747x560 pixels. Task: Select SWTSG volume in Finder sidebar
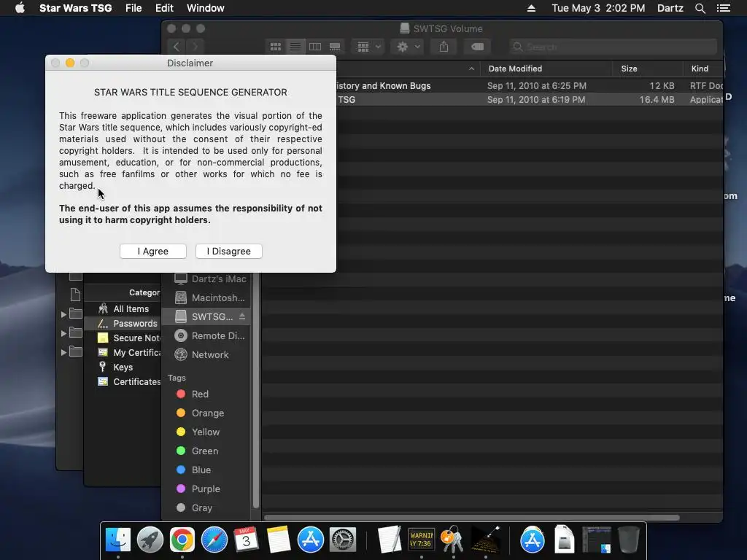(205, 316)
